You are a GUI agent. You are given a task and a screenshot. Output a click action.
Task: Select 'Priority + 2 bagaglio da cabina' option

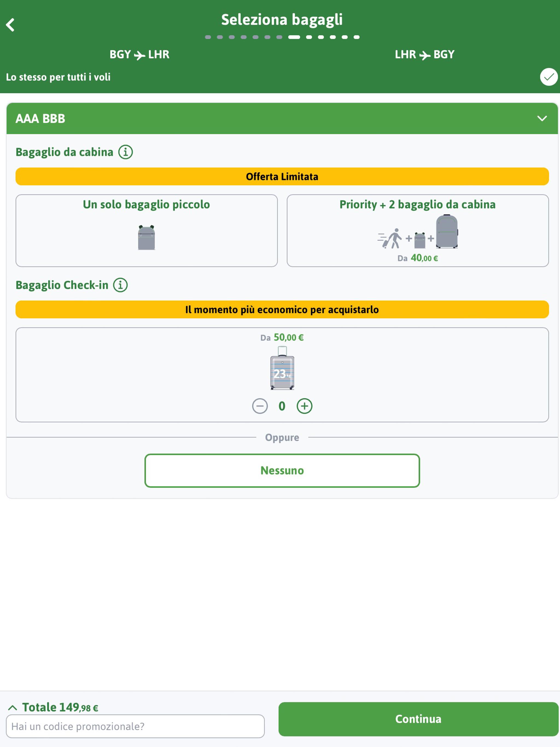418,231
